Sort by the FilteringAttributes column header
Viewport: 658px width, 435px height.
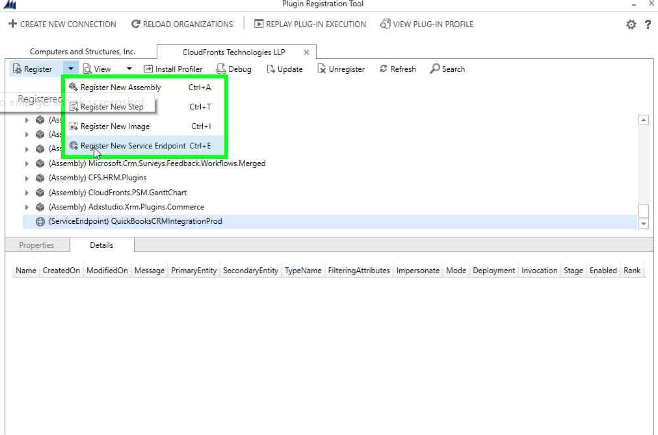[359, 271]
